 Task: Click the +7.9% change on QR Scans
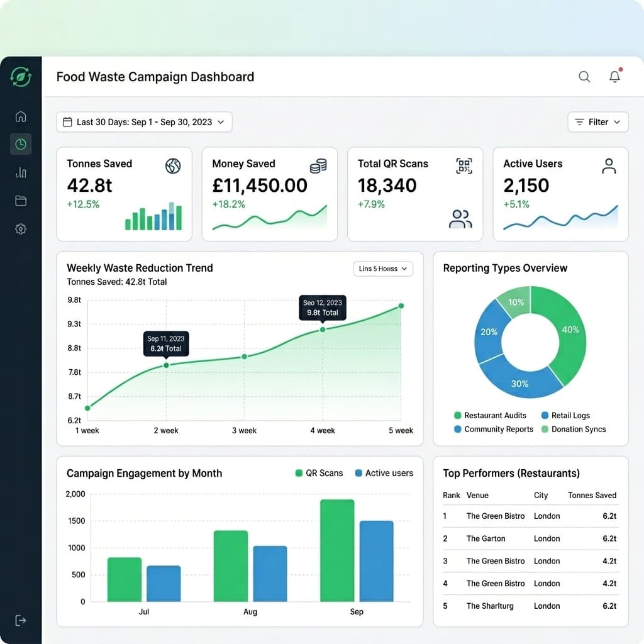(x=371, y=204)
